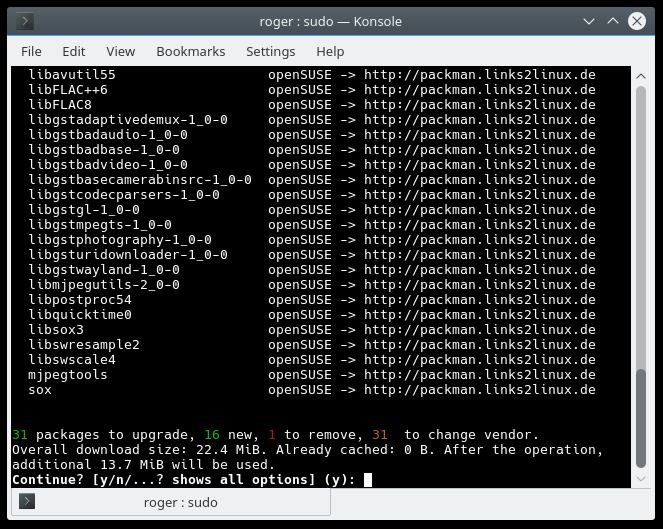Click the Konsole terminal icon in the title bar
The height and width of the screenshot is (529, 663).
tap(25, 21)
